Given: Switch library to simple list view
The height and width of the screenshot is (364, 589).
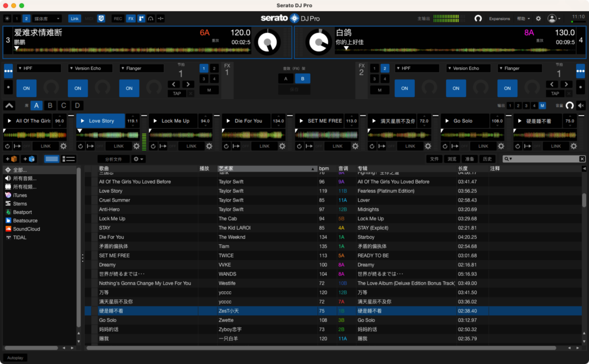Looking at the screenshot, I should [x=52, y=159].
